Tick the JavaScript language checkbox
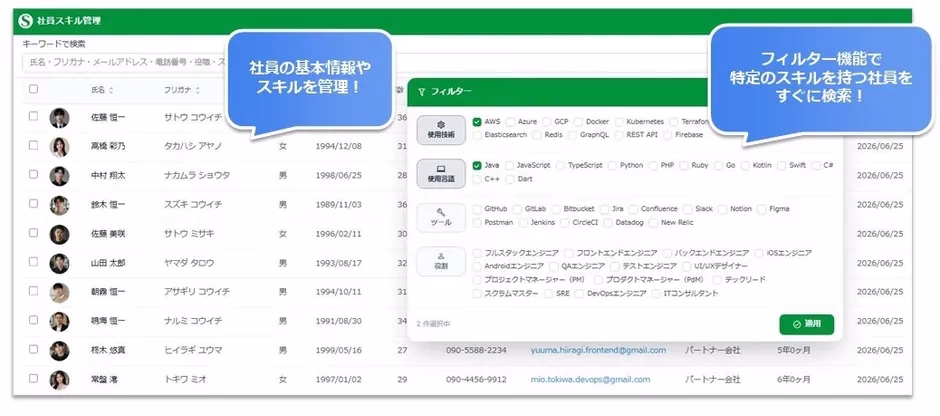 [510, 165]
